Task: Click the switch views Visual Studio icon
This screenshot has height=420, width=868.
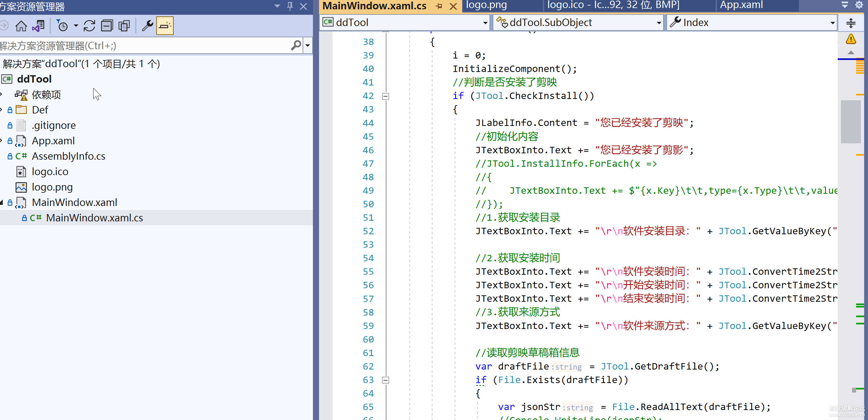Action: tap(38, 26)
